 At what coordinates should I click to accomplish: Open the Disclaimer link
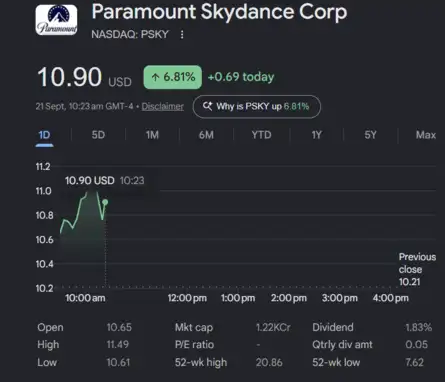tap(163, 106)
